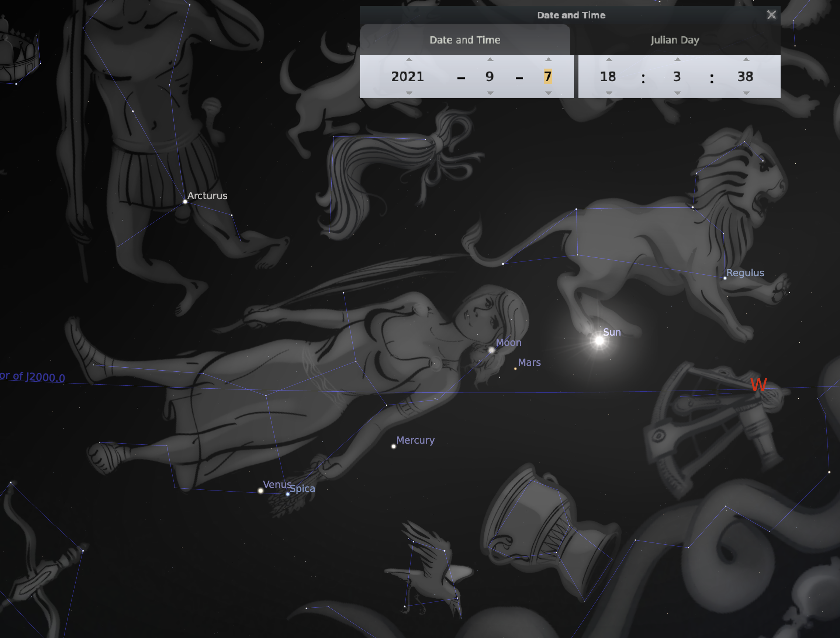
Task: Select the Moon object
Action: [x=491, y=350]
